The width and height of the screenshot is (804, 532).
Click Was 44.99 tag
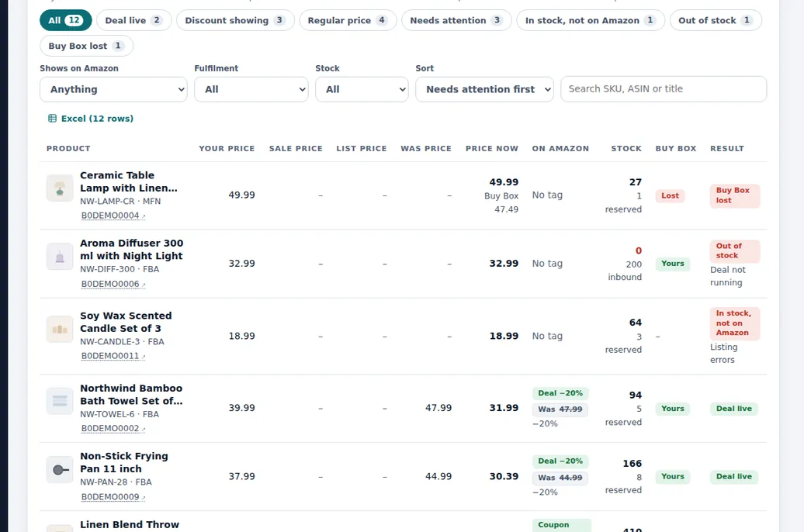pos(560,478)
